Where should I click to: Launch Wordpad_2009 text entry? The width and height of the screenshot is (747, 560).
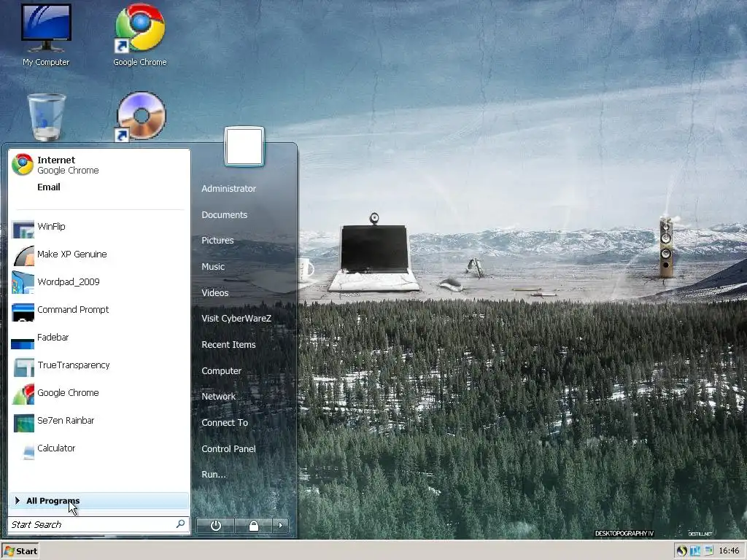click(68, 282)
